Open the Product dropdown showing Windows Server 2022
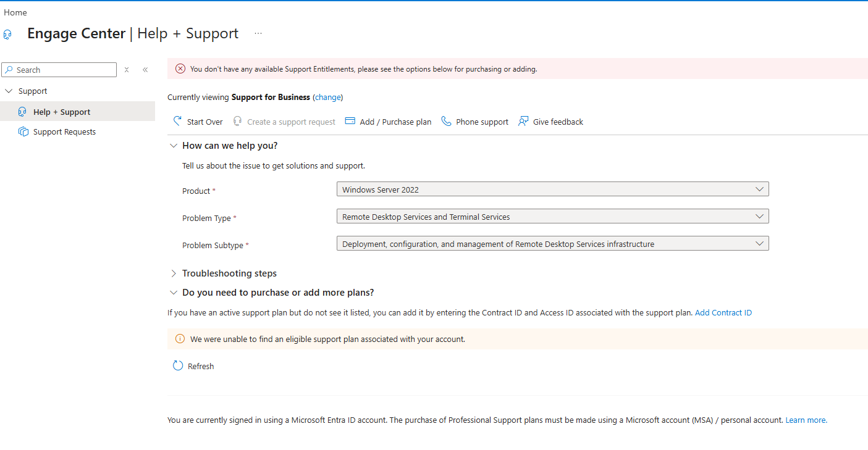The height and width of the screenshot is (450, 868). pyautogui.click(x=553, y=190)
